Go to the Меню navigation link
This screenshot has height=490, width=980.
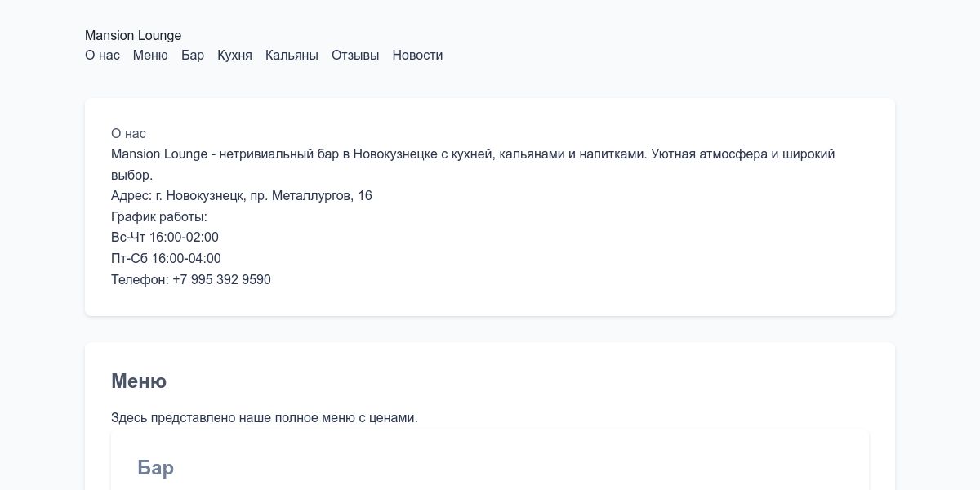pos(150,56)
